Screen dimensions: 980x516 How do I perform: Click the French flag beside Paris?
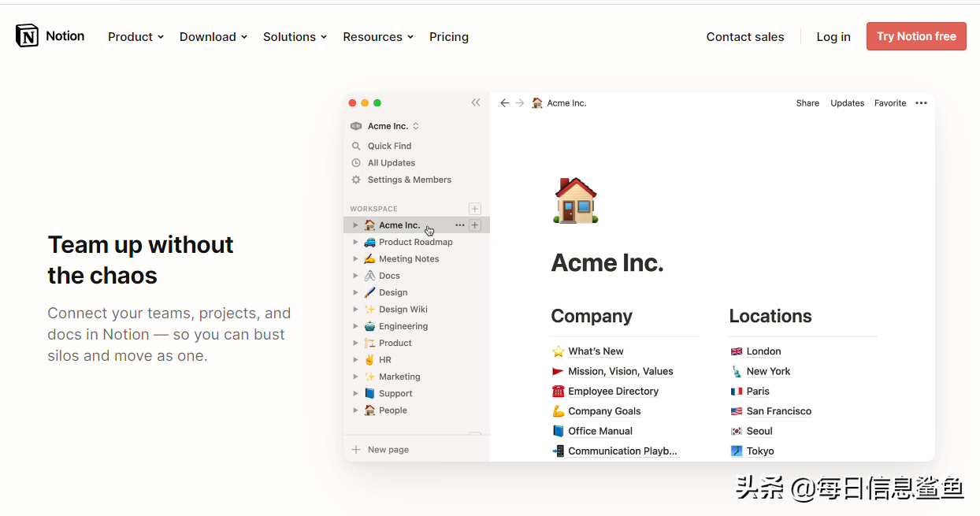point(737,392)
